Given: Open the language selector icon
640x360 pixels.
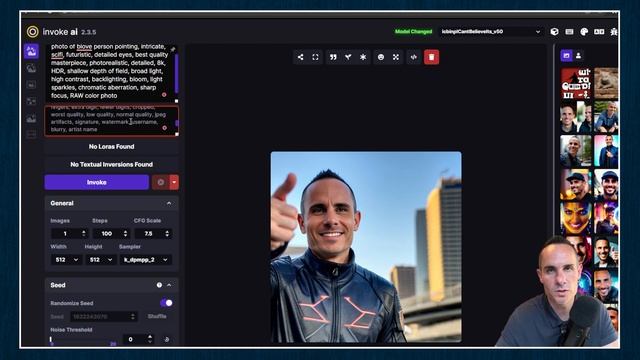Looking at the screenshot, I should 599,32.
